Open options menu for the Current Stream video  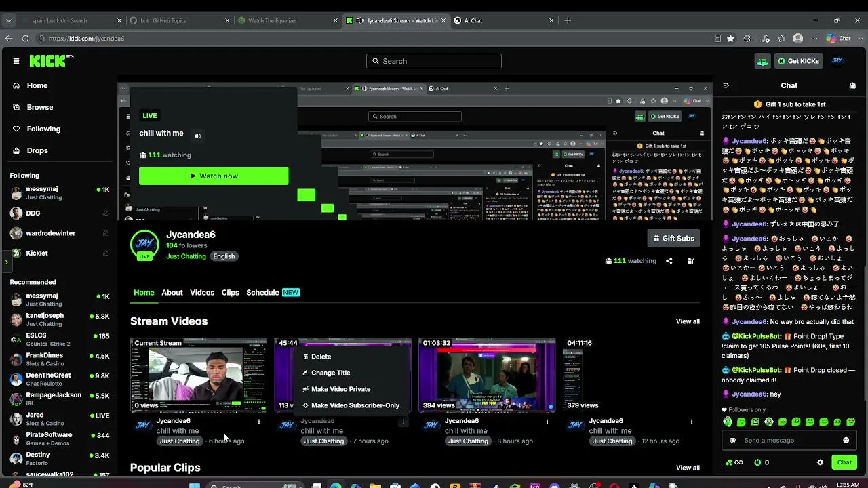coord(259,422)
